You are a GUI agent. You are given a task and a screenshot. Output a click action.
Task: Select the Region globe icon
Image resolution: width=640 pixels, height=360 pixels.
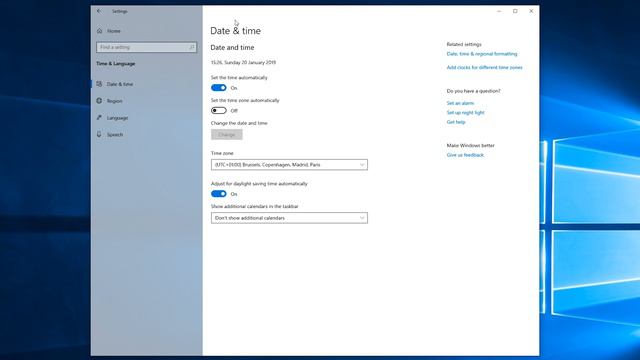(99, 101)
